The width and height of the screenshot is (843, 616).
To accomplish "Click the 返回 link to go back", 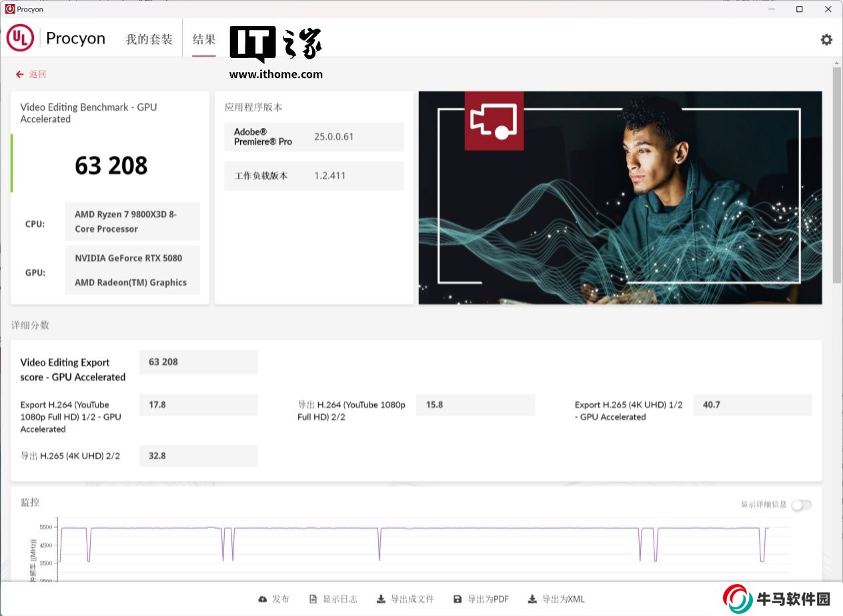I will pyautogui.click(x=37, y=75).
